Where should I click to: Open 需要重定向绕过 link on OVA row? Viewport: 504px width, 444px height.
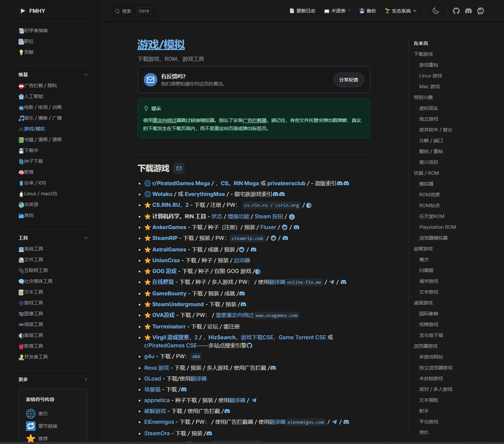[234, 315]
